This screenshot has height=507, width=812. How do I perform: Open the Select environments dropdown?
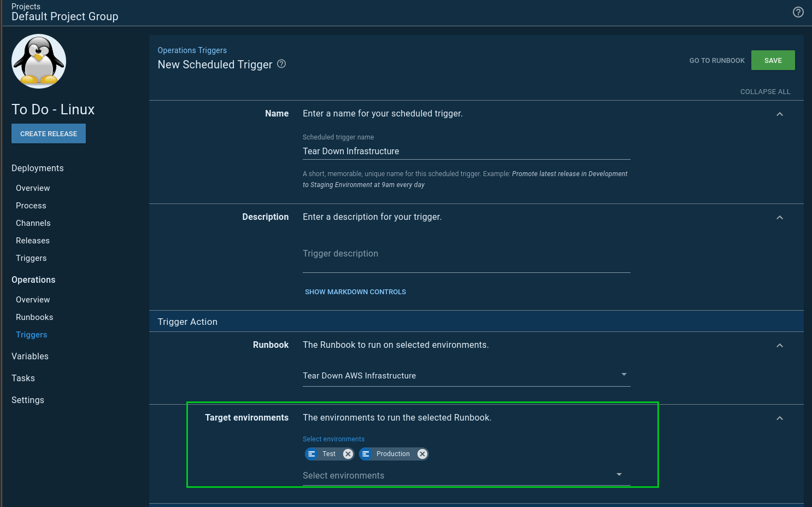[466, 475]
